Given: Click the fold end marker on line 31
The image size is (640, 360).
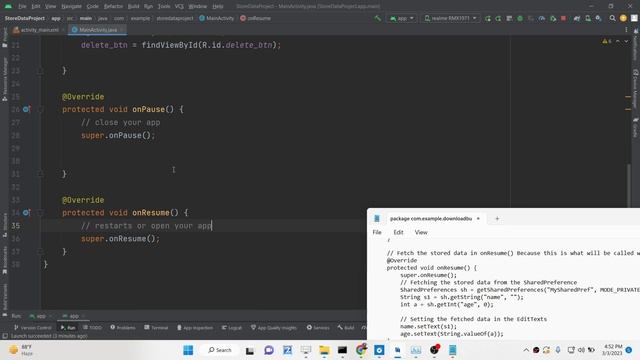Looking at the screenshot, I should coord(40,174).
